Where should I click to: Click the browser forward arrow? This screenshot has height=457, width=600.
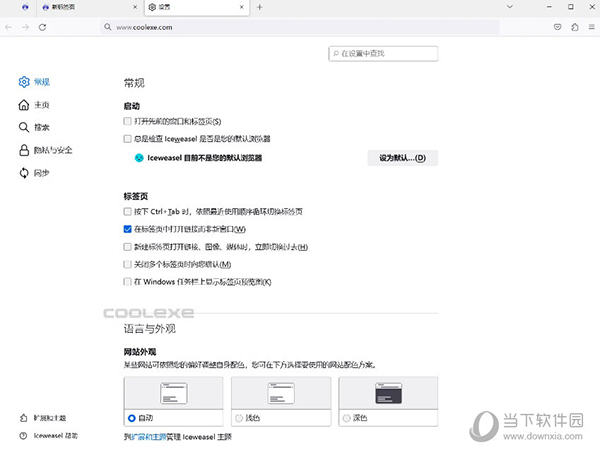point(25,27)
